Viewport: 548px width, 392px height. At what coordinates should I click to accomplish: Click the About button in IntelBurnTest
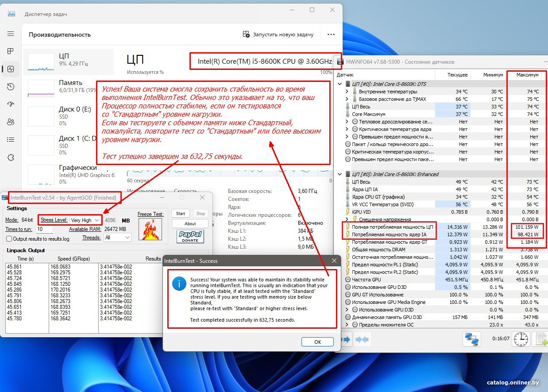pyautogui.click(x=190, y=223)
